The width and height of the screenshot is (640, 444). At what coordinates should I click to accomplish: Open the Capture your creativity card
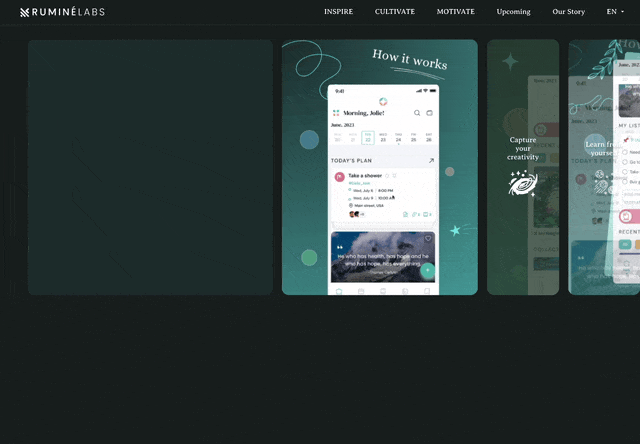point(523,167)
